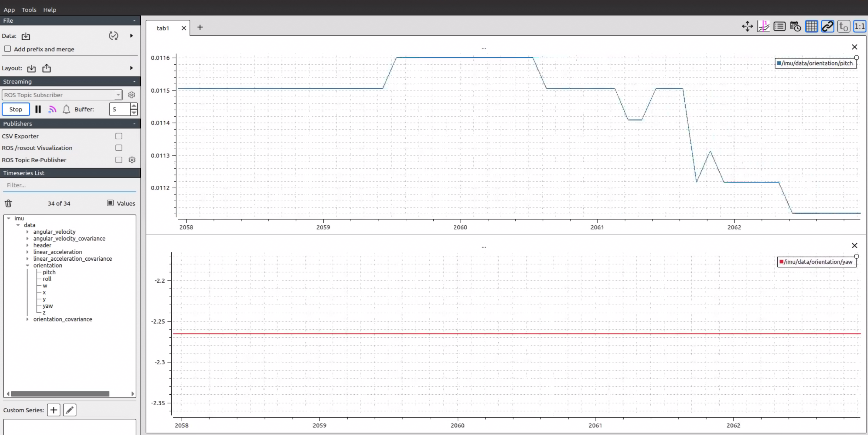The height and width of the screenshot is (435, 868).
Task: Check Add prefix and merge
Action: point(7,49)
